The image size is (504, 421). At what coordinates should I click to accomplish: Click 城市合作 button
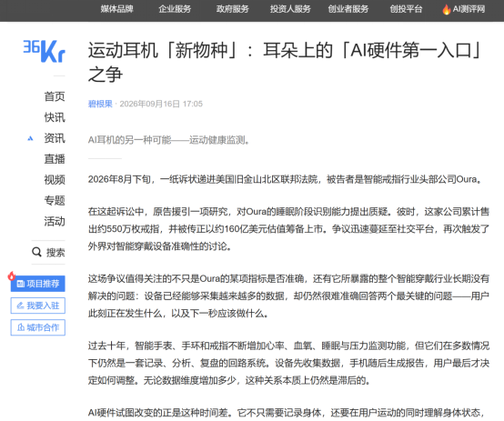[x=38, y=327]
